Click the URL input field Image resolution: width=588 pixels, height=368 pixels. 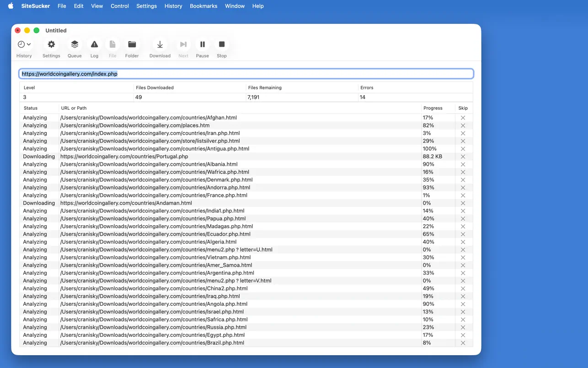coord(246,74)
